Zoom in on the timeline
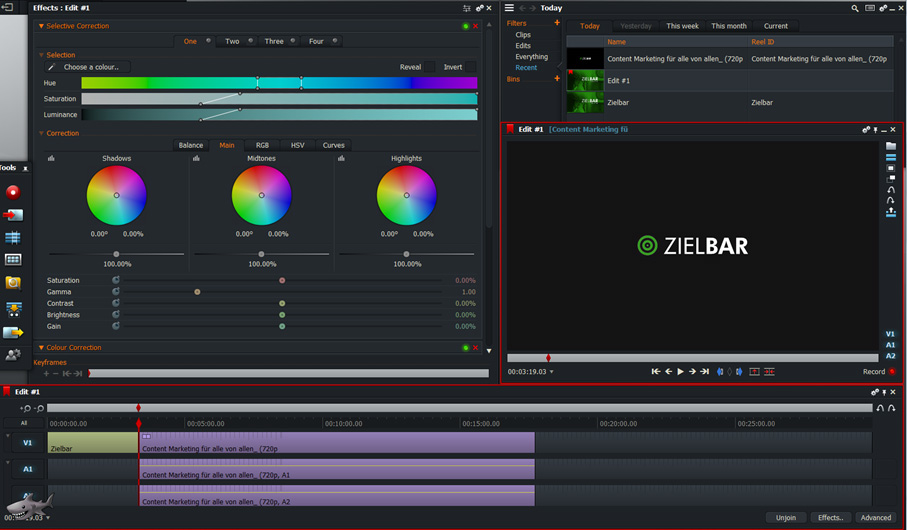907x530 pixels. [x=25, y=408]
